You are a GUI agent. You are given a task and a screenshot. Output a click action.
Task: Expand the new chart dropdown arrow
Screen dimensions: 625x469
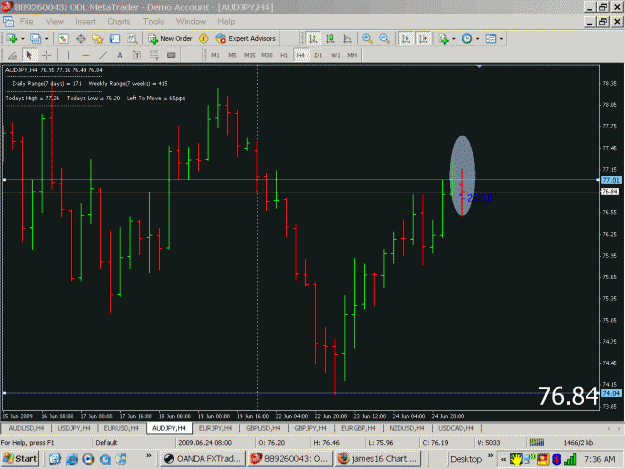[x=22, y=39]
